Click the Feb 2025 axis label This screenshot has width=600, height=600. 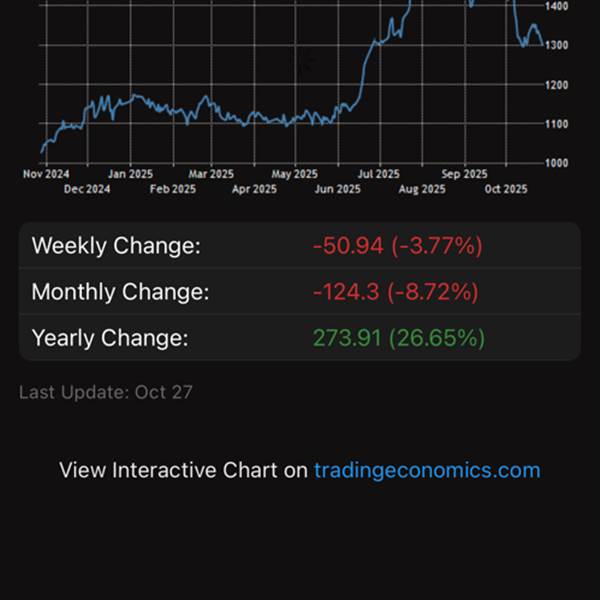coord(172,189)
